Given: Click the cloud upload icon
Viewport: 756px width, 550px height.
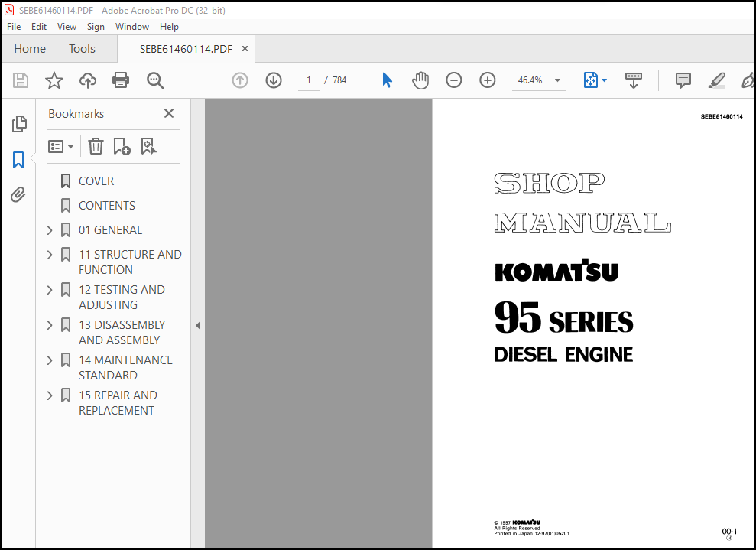Looking at the screenshot, I should point(88,80).
